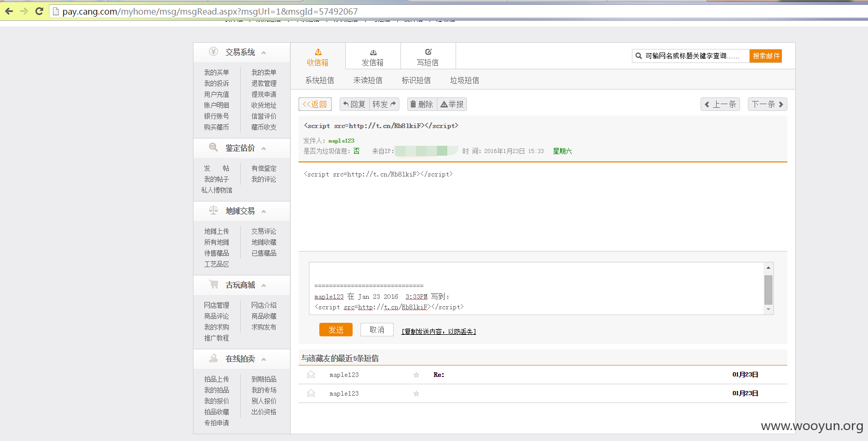Collapse the 在线拍卖 section

pos(264,359)
